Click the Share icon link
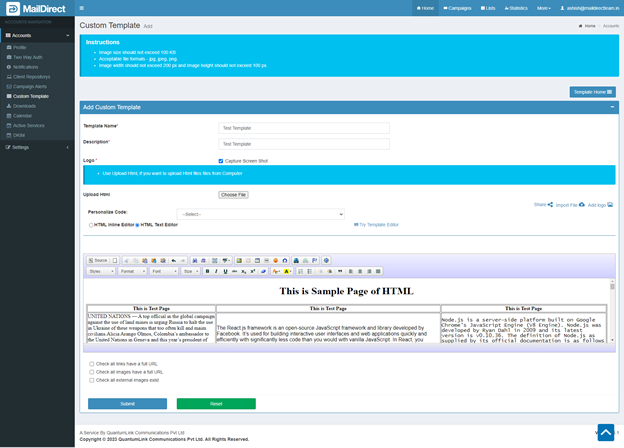This screenshot has height=448, width=624. [x=542, y=204]
